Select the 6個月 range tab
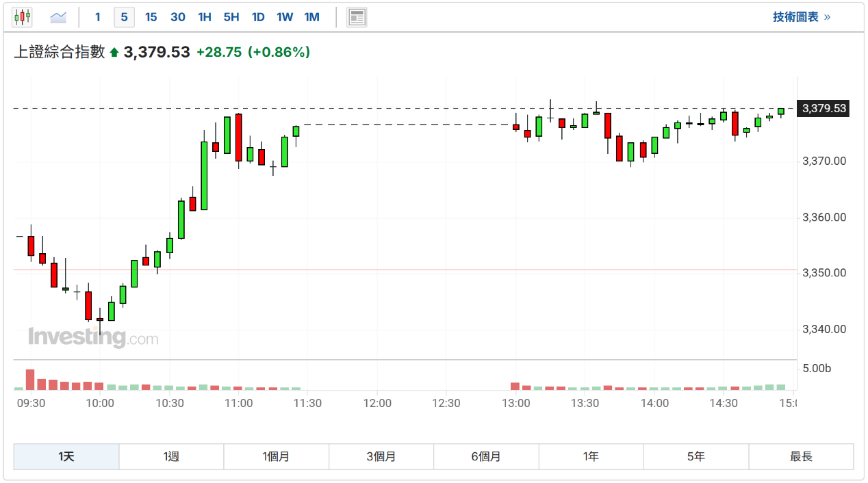Viewport: 868px width, 483px height. [x=486, y=456]
